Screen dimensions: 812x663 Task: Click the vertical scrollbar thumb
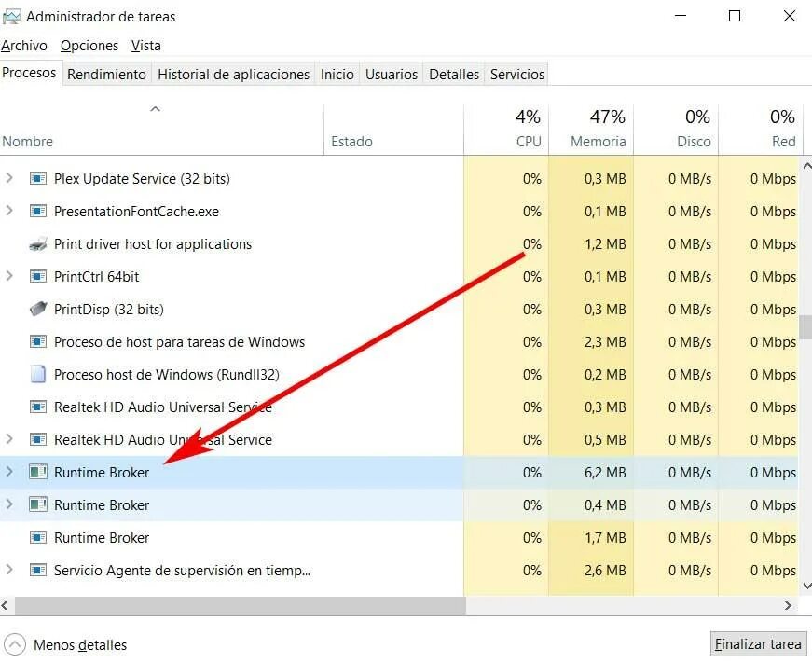[x=805, y=327]
